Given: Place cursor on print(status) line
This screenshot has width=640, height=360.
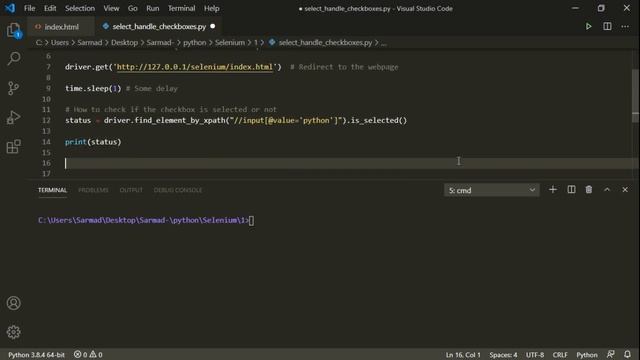Looking at the screenshot, I should pos(93,142).
